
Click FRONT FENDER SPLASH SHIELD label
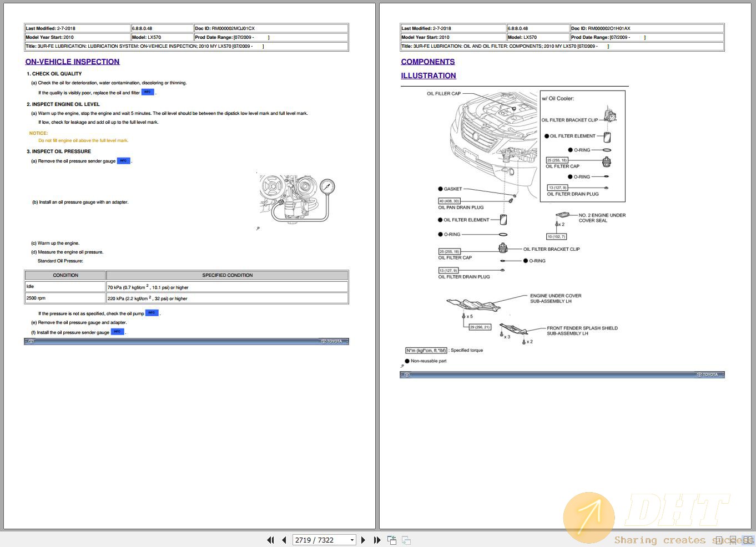(x=582, y=331)
